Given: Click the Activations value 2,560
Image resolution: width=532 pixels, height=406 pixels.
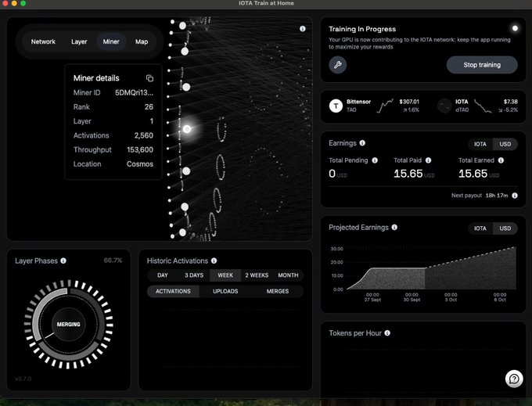Looking at the screenshot, I should pos(143,135).
